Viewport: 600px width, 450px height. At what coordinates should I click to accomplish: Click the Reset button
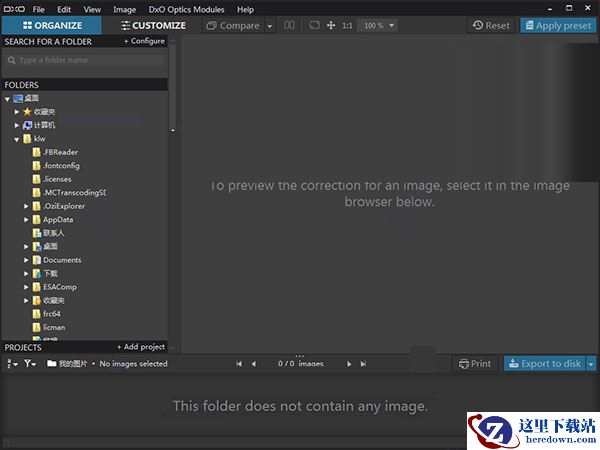490,25
